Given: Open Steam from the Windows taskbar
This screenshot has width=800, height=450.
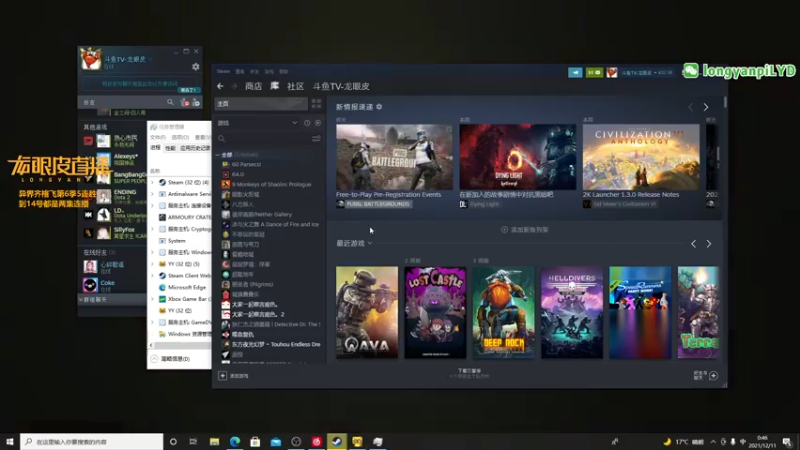Looking at the screenshot, I should click(337, 441).
